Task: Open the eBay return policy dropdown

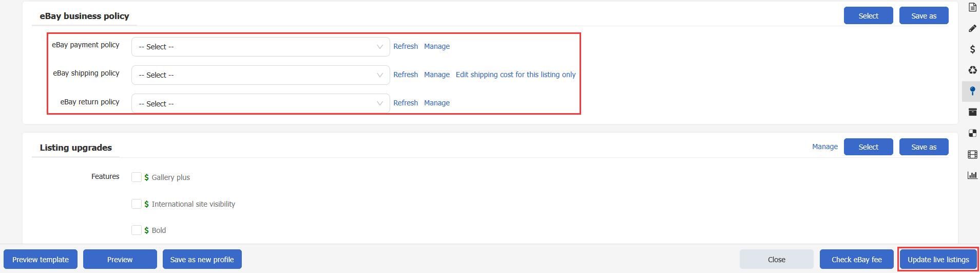Action: [x=260, y=103]
